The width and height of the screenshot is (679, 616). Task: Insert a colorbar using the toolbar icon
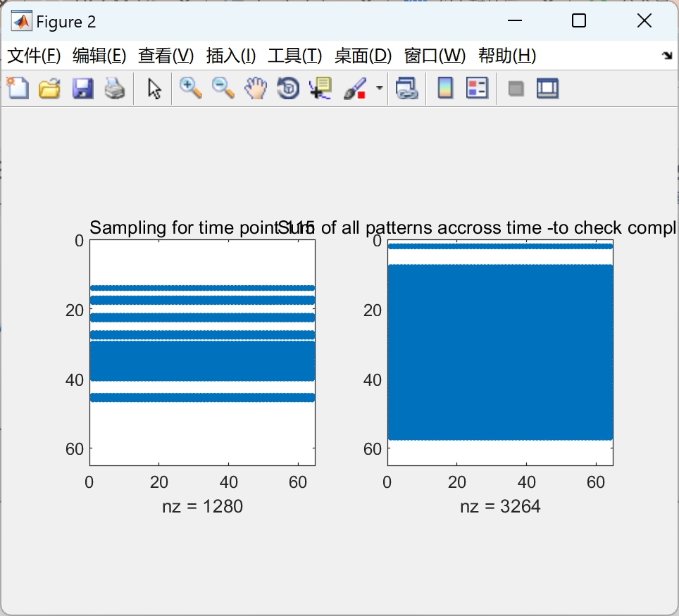(x=445, y=88)
